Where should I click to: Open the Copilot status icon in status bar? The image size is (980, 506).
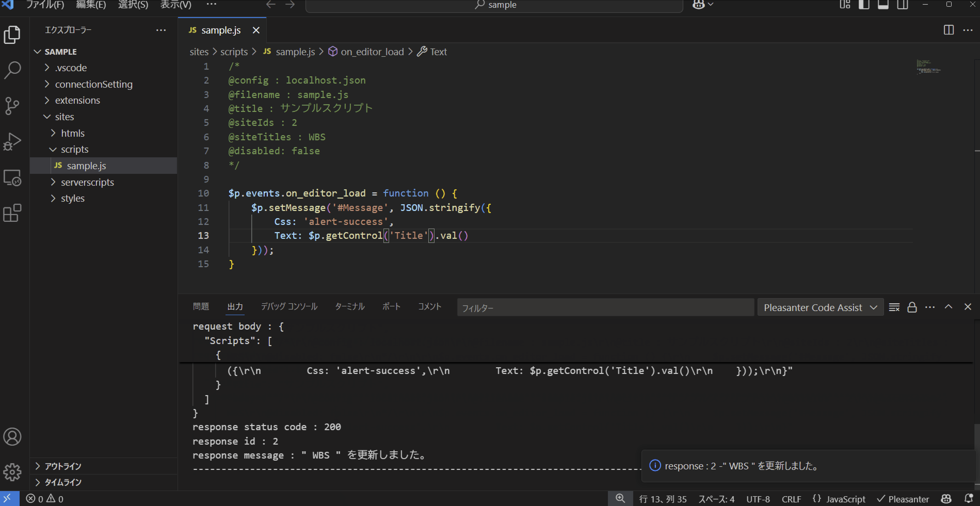tap(946, 499)
